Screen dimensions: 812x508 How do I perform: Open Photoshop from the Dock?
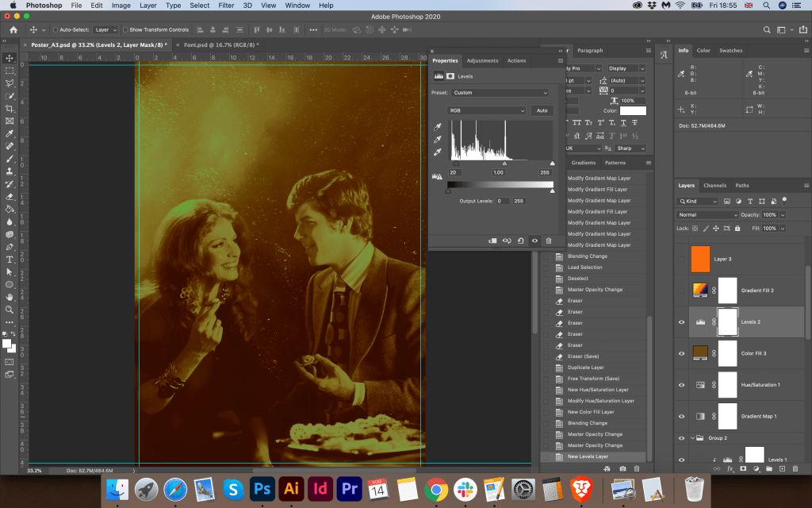click(x=262, y=489)
